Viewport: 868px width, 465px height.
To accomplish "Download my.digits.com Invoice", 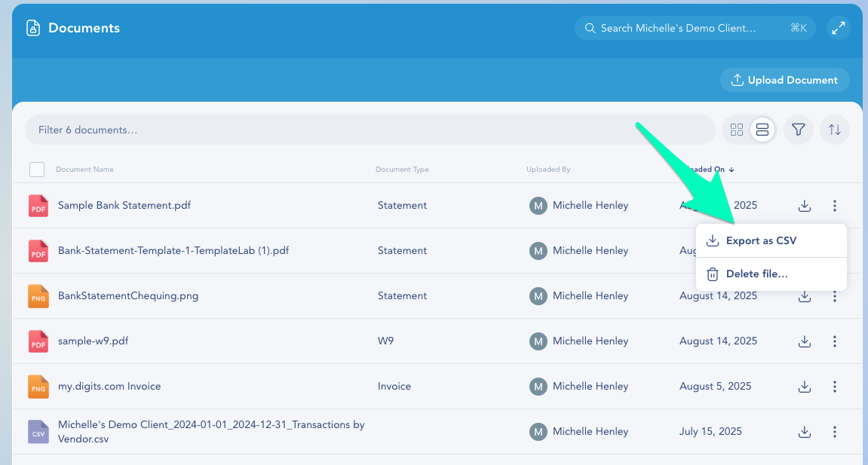I will (x=805, y=387).
